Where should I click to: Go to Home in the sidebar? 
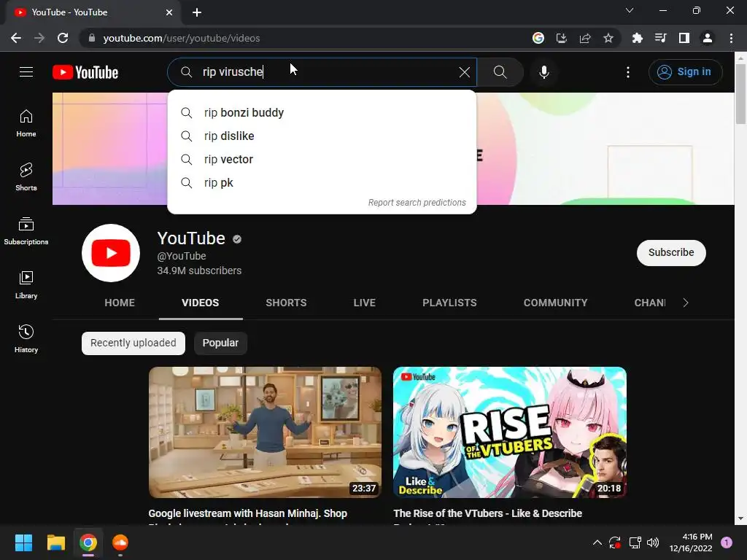click(26, 123)
